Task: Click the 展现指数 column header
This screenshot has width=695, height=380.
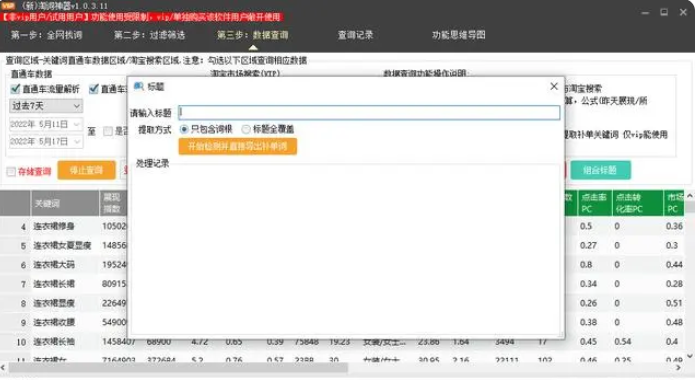Action: click(113, 203)
